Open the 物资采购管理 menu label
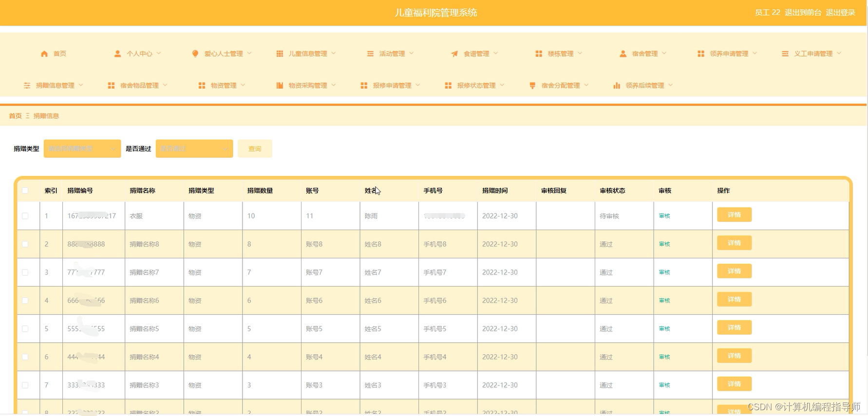Screen dimensions: 868x416 308,85
